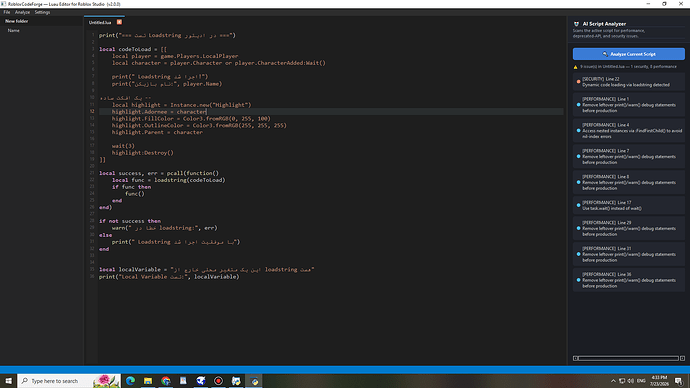690x388 pixels.
Task: Open Google Chrome from the taskbar
Action: pos(165,381)
